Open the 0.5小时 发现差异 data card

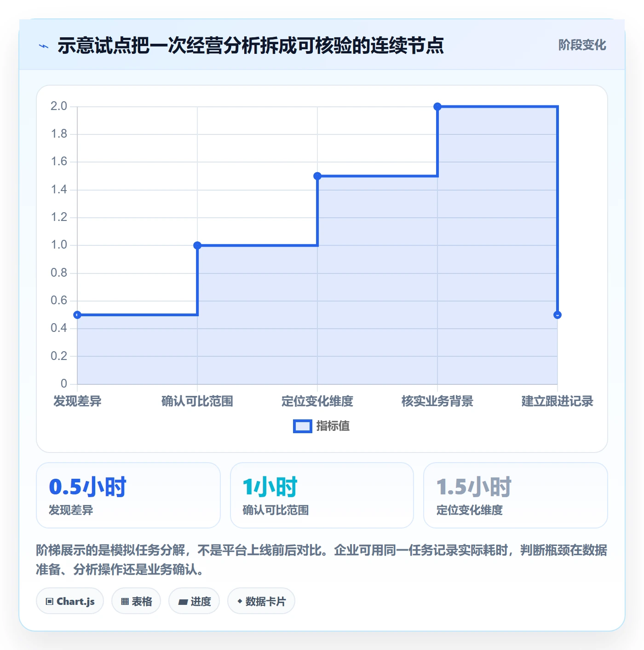(x=128, y=495)
